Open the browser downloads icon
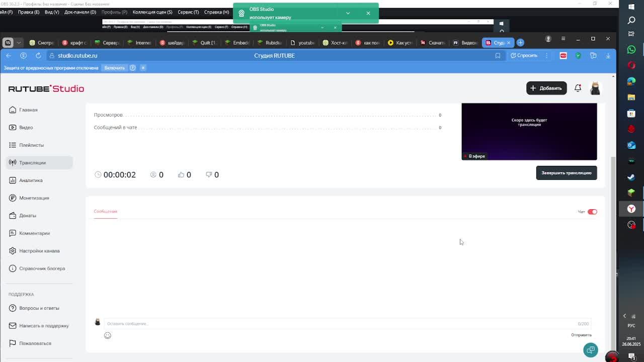The image size is (644, 362). point(608,55)
